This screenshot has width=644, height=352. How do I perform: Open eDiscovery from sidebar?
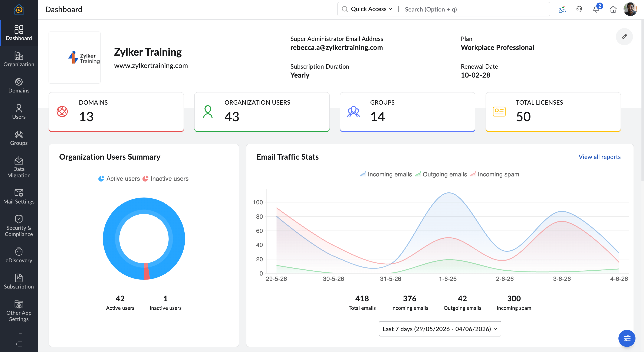tap(19, 255)
